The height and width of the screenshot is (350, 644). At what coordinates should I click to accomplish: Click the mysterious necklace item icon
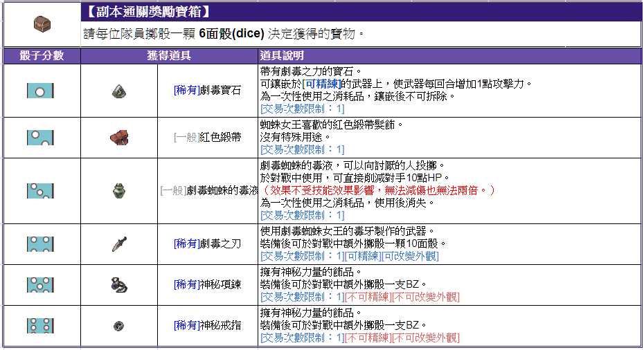(x=119, y=285)
